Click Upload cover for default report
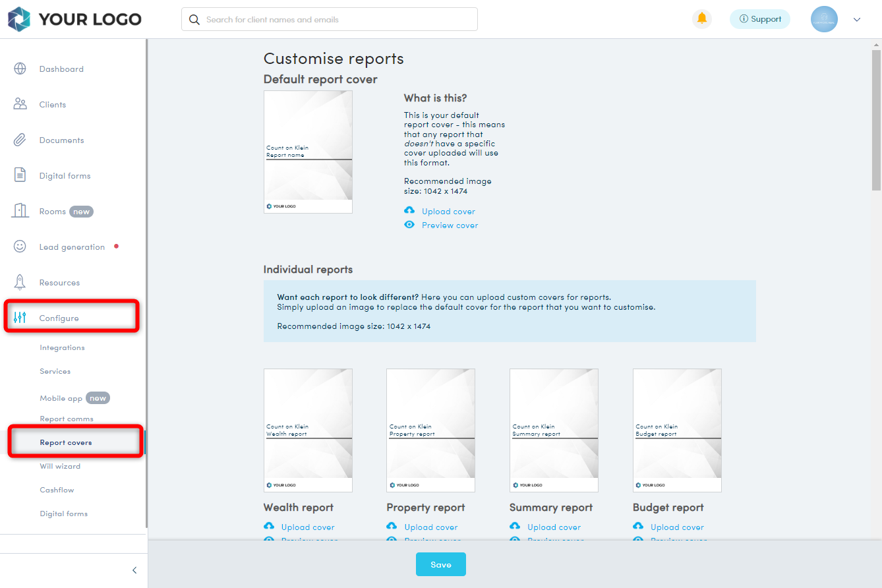 pos(448,212)
